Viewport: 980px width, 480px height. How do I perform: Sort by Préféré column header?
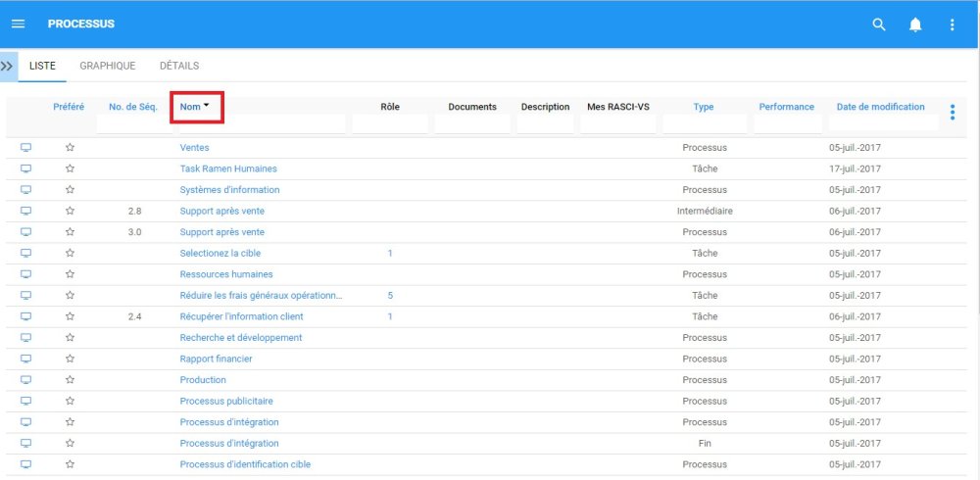69,107
